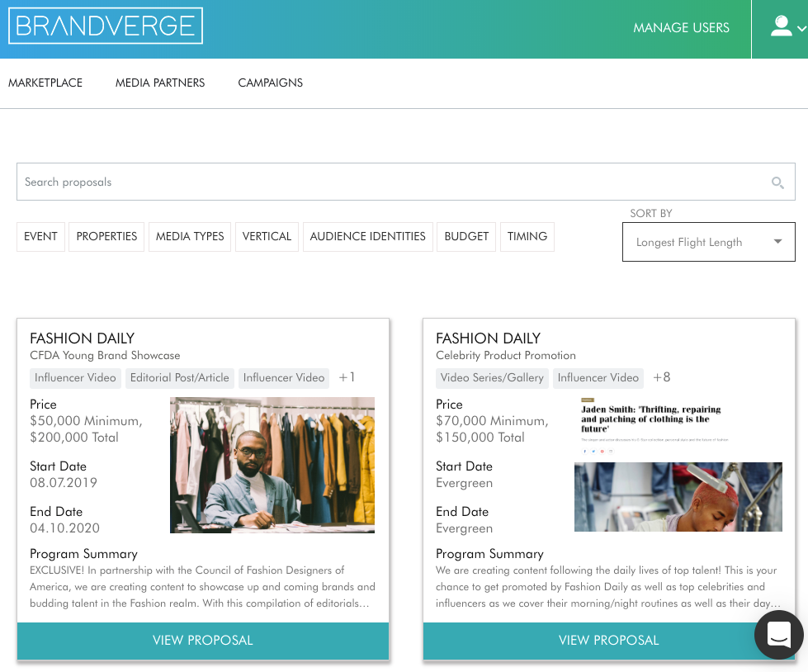Open the Media Types filter
The height and width of the screenshot is (672, 808).
[x=190, y=237]
